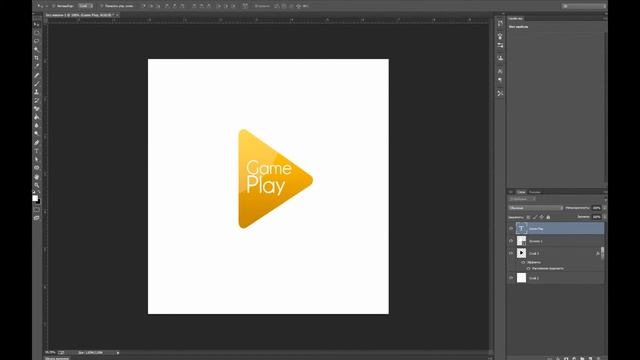Open the Paragraph panel icon
This screenshot has width=640, height=360.
[500, 80]
